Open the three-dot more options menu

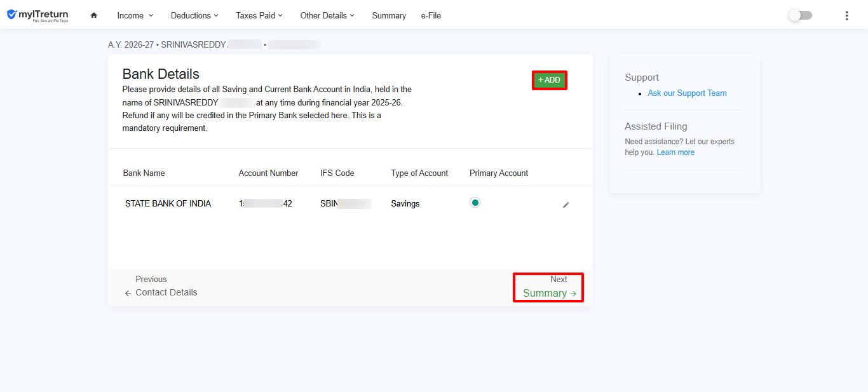click(x=846, y=15)
